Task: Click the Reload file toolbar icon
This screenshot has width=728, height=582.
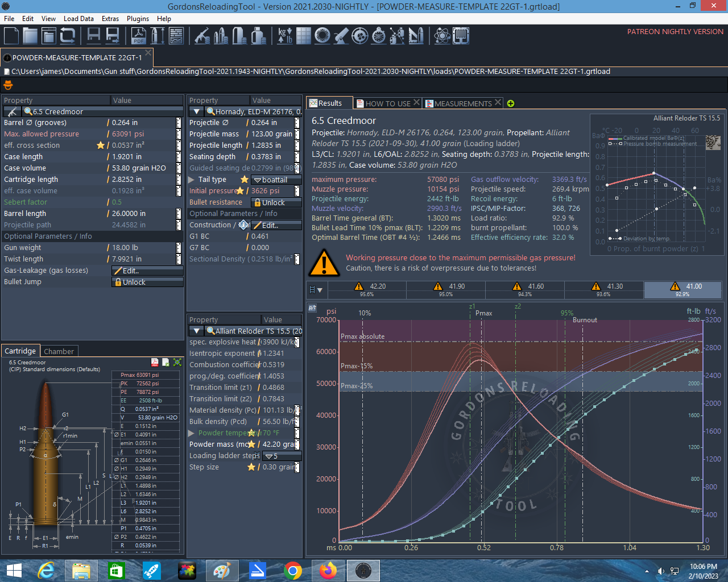Action: (x=68, y=36)
